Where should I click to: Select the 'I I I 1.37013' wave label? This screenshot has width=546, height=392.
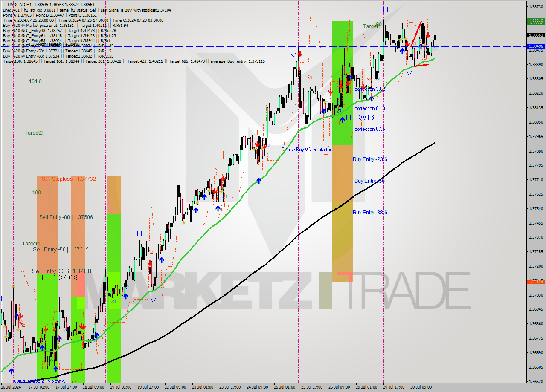(60, 277)
